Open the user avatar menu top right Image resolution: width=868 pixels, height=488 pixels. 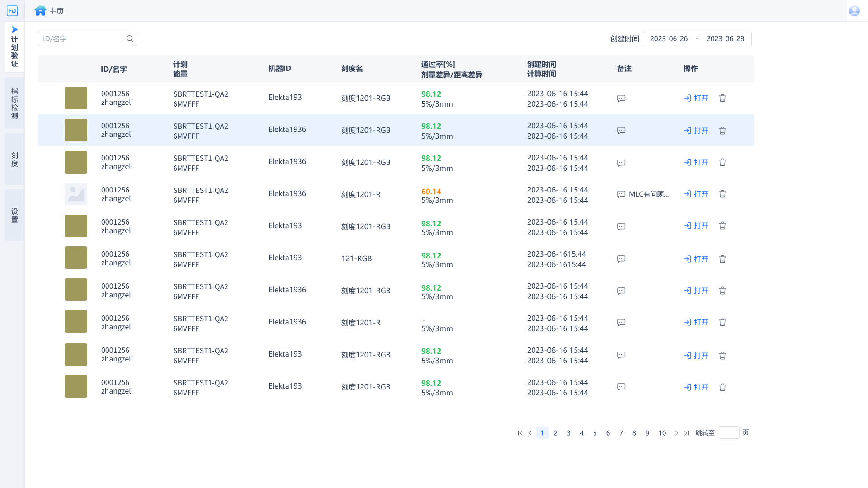coord(854,10)
